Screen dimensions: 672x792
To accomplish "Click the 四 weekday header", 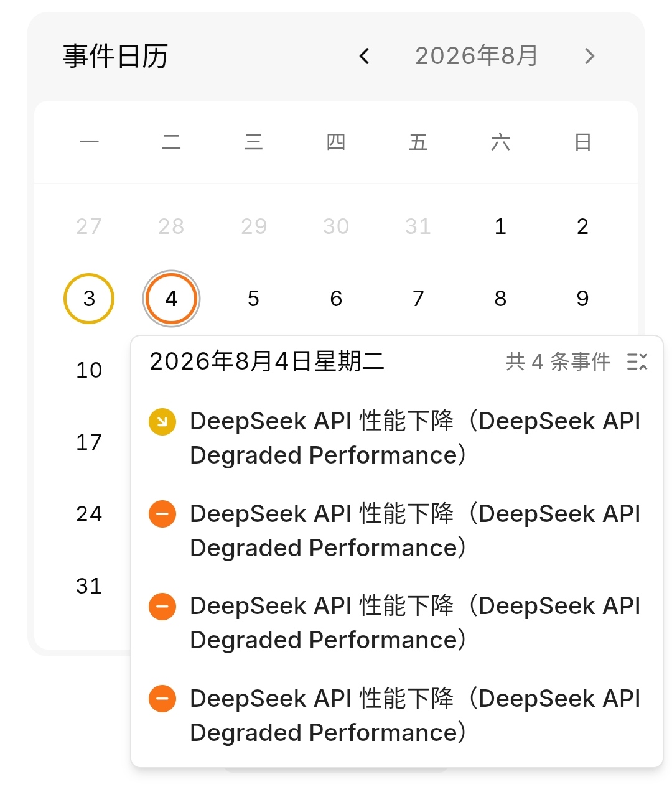I will point(336,142).
